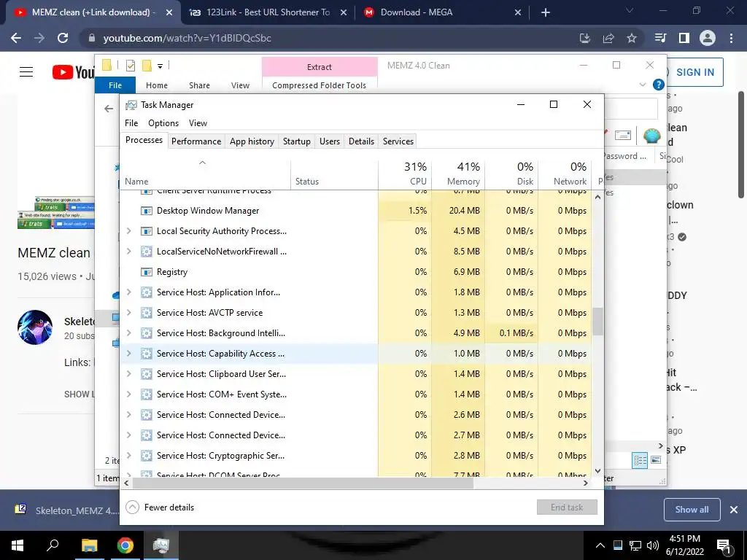Expand Service Host: Background Intelligent row
The image size is (747, 560).
pos(128,333)
